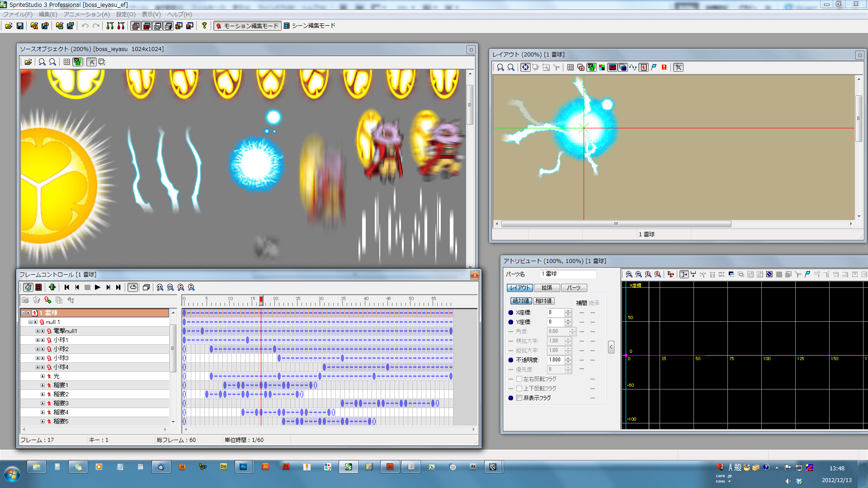Click the red playhead marker on timeline ruler
Image resolution: width=868 pixels, height=488 pixels.
[261, 300]
